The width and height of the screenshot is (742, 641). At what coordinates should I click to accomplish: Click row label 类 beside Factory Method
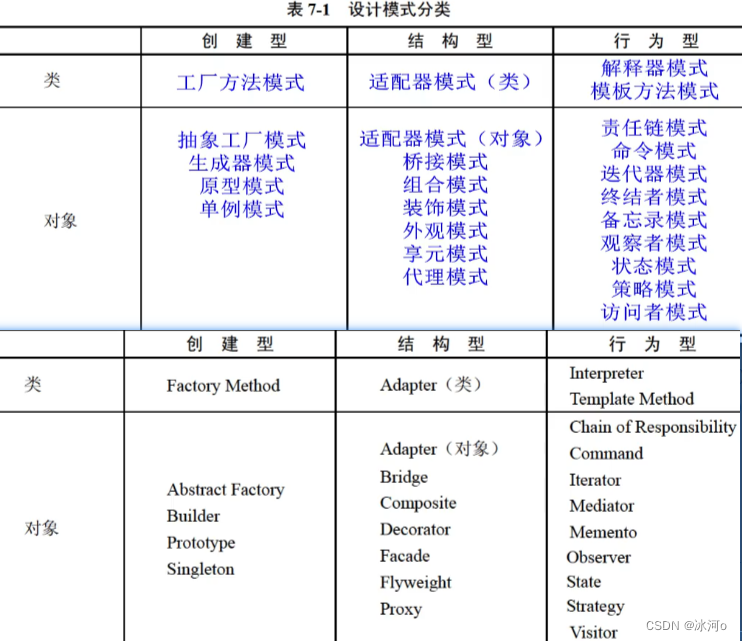(33, 384)
